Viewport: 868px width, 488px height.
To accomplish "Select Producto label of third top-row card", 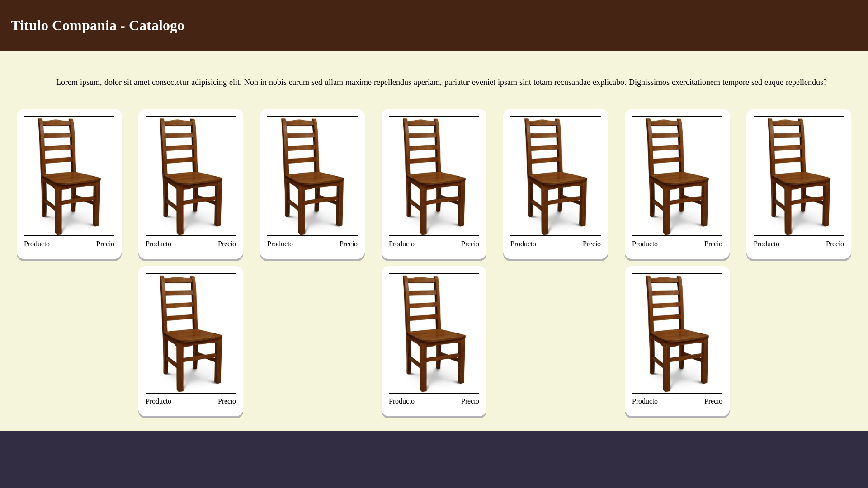I will pyautogui.click(x=280, y=244).
